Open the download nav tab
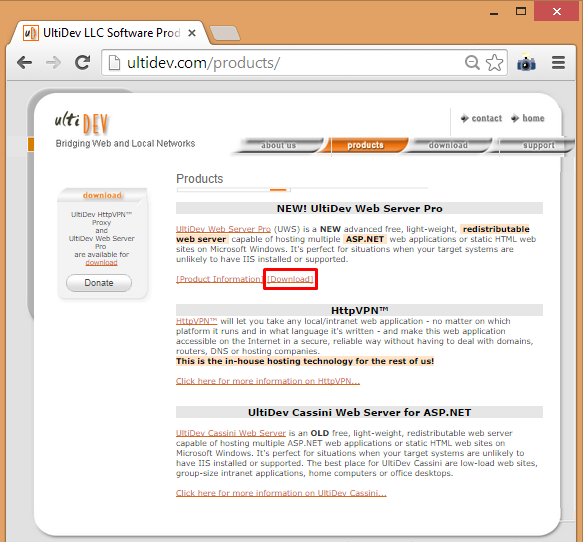The width and height of the screenshot is (583, 542). [448, 145]
